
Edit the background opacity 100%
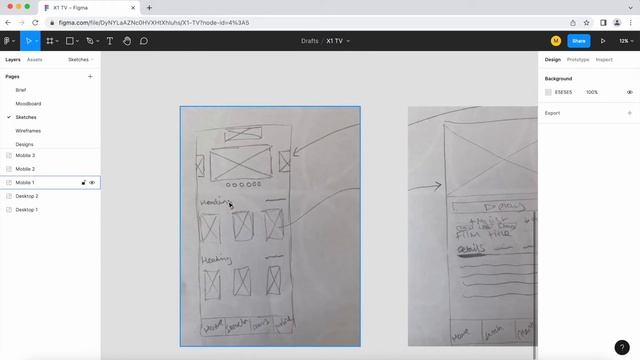click(592, 92)
